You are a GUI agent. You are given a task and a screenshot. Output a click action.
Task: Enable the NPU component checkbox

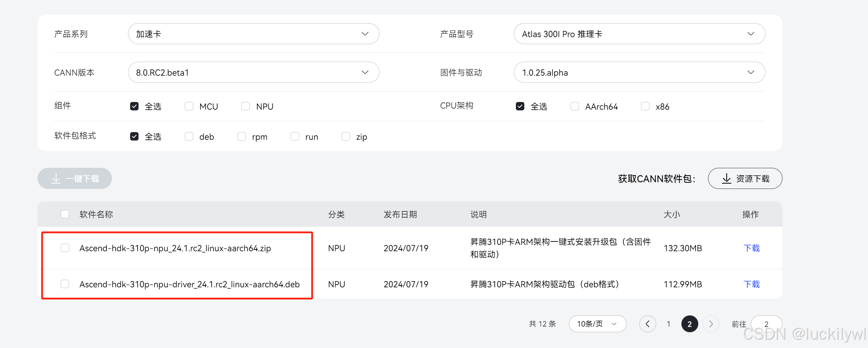245,106
